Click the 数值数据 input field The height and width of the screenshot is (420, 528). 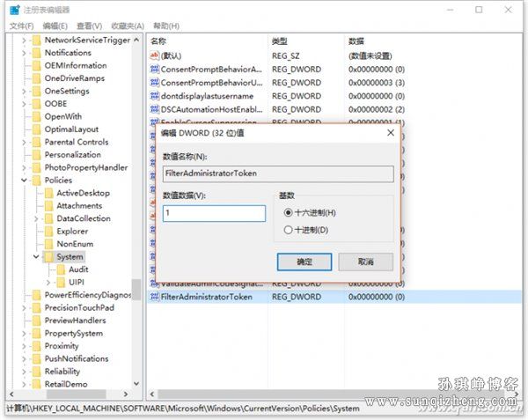click(x=214, y=213)
